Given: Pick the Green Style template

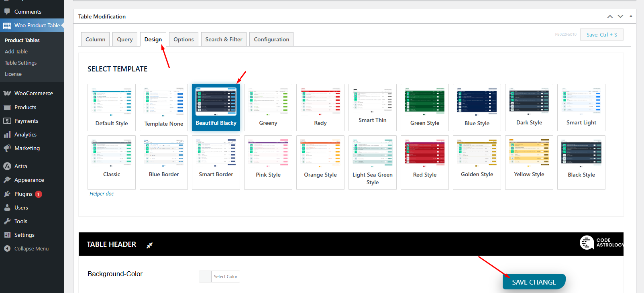Looking at the screenshot, I should (x=425, y=108).
